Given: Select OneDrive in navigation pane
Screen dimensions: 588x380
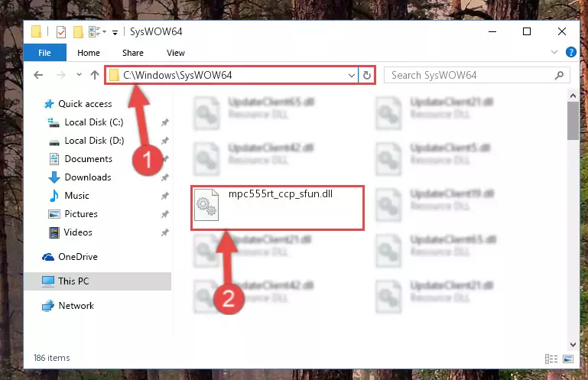Looking at the screenshot, I should click(78, 257).
